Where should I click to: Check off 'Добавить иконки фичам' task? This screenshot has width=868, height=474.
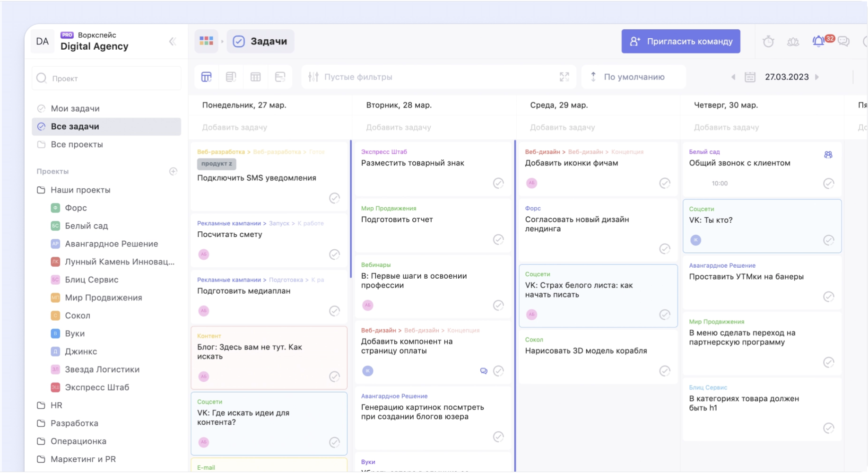click(x=665, y=184)
